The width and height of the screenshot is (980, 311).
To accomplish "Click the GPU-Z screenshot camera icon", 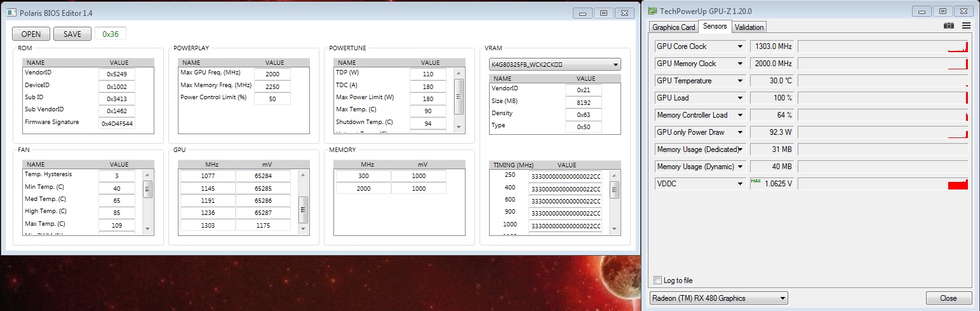I will (949, 25).
